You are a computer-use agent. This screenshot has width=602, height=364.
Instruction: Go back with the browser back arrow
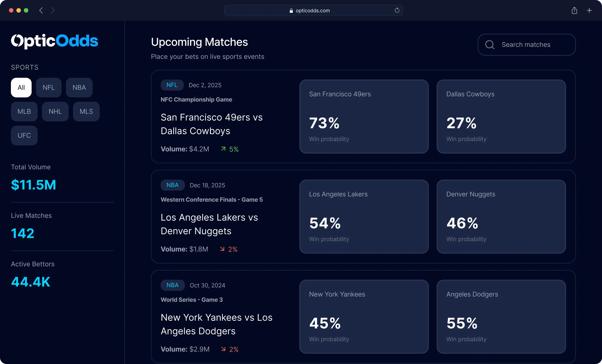coord(41,10)
